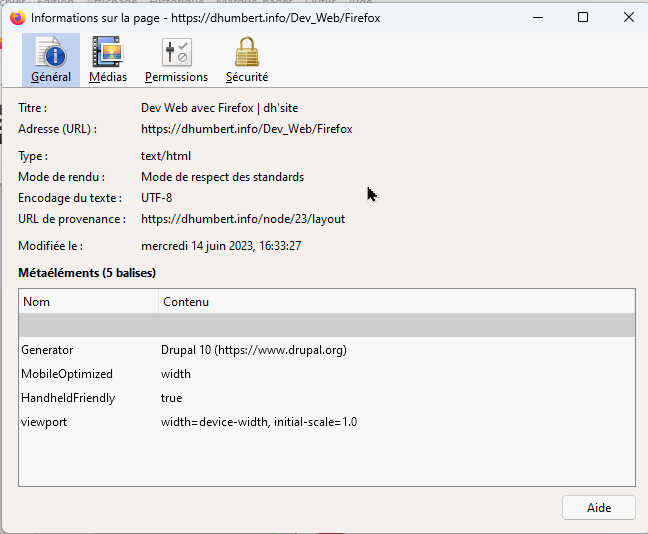Click the Titre value text field
Screen dimensions: 648x534
tap(219, 107)
